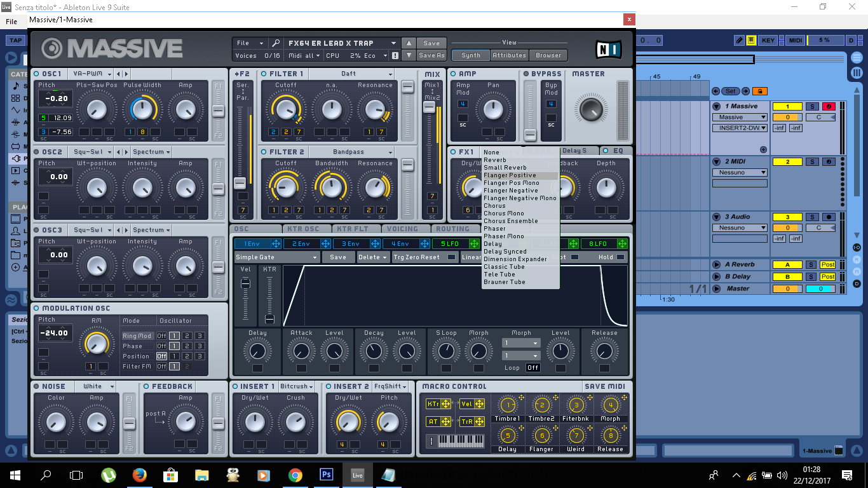Open Firefox from the Windows taskbar
Screen dimensions: 868x488
tap(140, 474)
